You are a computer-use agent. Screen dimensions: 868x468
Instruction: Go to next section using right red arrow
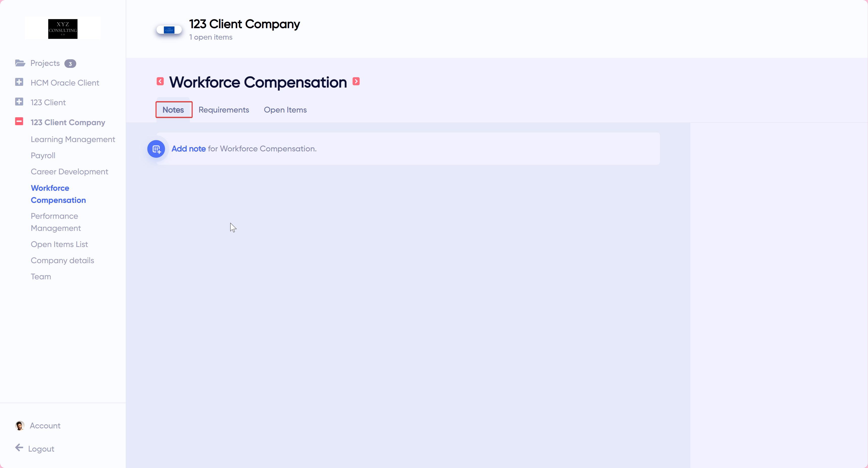point(356,81)
